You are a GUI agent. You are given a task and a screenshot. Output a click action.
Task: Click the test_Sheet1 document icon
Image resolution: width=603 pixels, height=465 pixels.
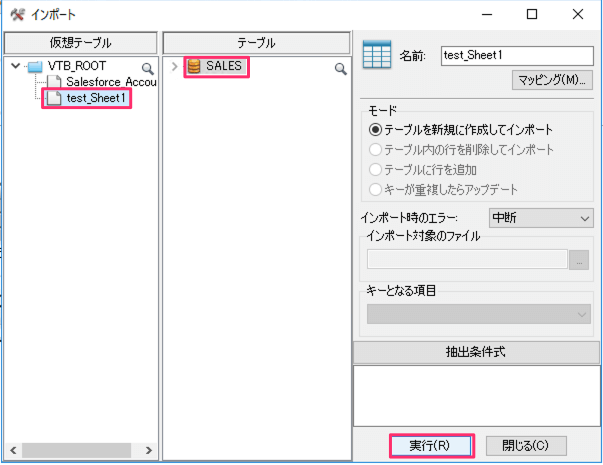pos(54,98)
